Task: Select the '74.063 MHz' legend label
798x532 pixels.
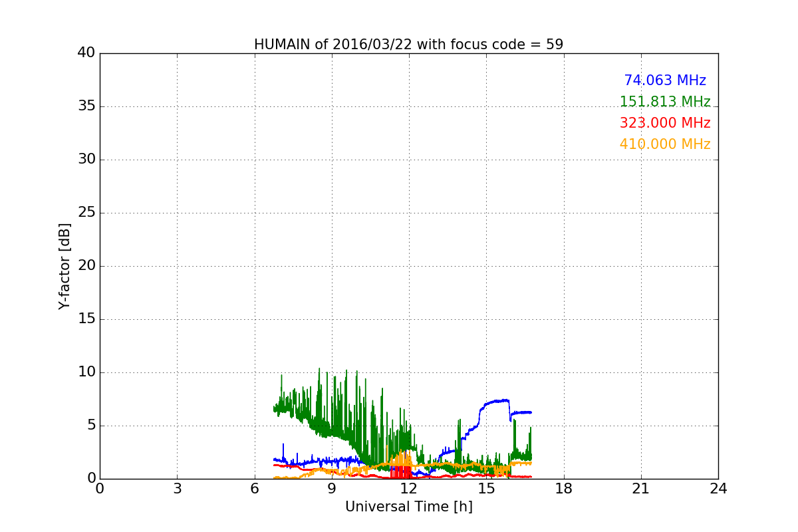Action: 665,80
